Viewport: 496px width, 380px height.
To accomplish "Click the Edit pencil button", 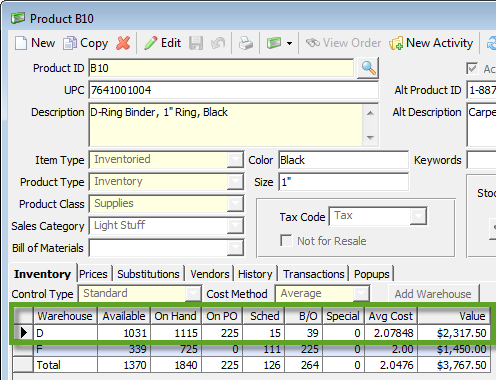I will 163,43.
